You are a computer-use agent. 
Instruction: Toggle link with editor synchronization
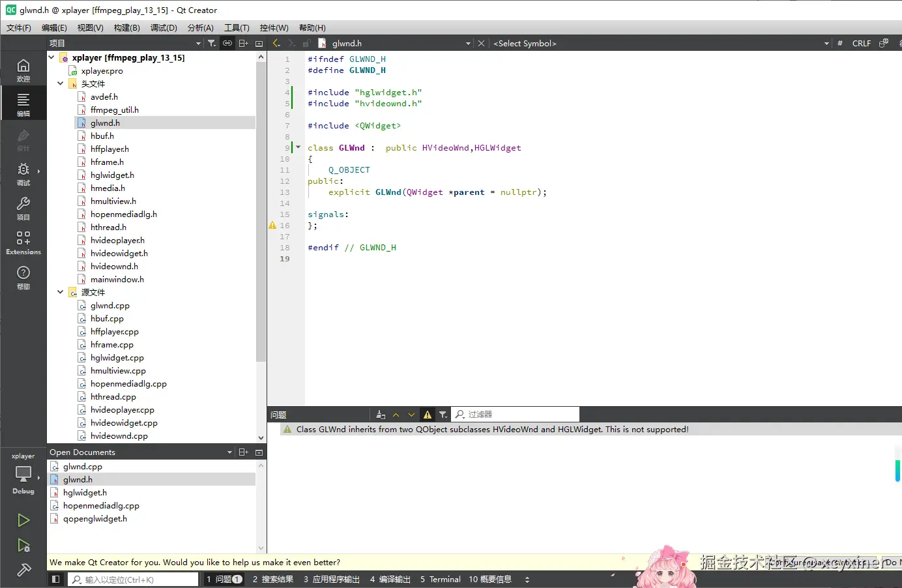[x=227, y=44]
